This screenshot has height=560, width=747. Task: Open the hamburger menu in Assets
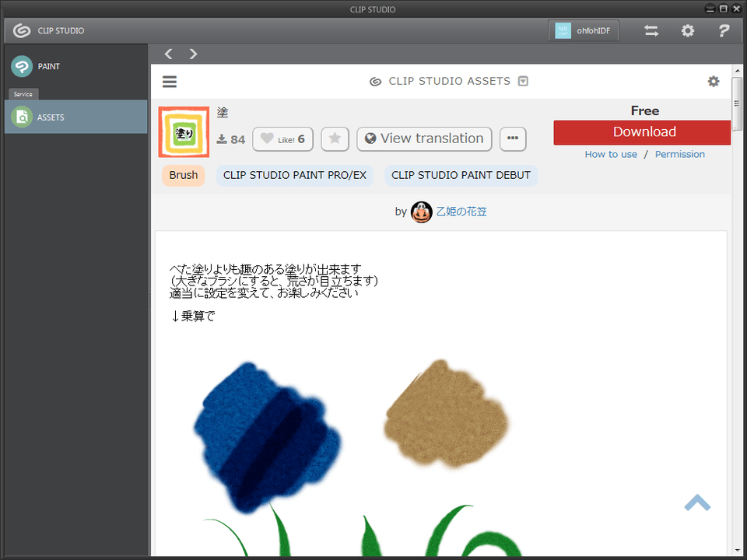click(x=170, y=82)
